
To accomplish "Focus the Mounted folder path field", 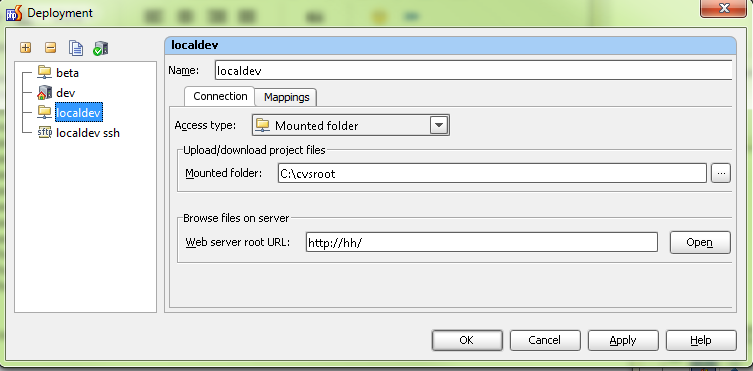I will pos(492,173).
